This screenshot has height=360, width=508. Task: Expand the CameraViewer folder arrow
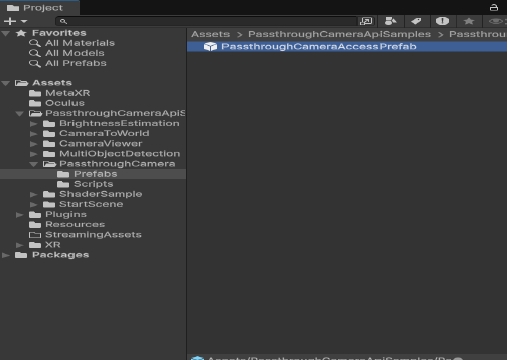pyautogui.click(x=34, y=144)
